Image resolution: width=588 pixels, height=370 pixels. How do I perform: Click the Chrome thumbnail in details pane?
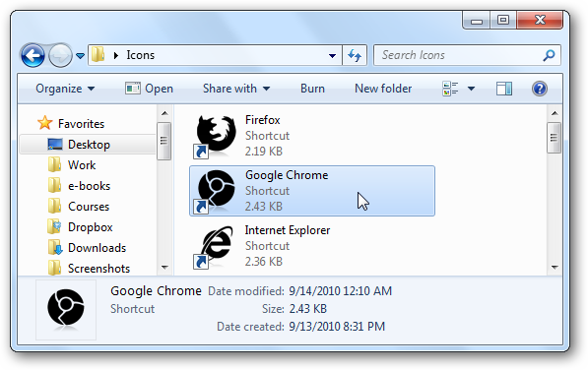tap(66, 310)
